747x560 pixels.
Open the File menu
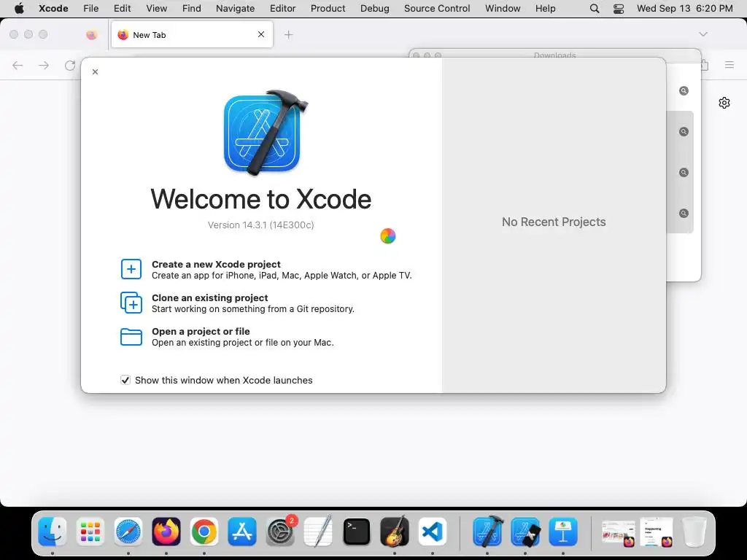tap(90, 9)
